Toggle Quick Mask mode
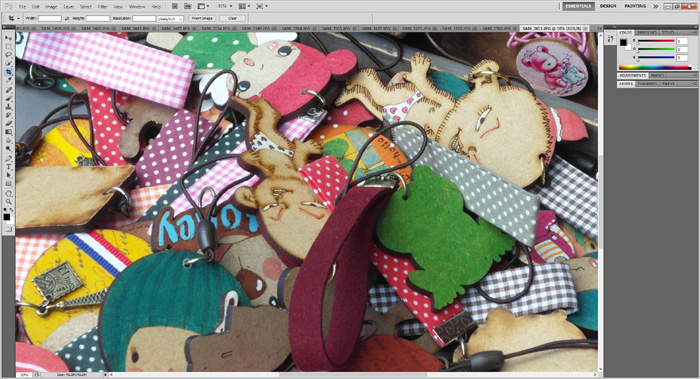The image size is (700, 379). [8, 229]
